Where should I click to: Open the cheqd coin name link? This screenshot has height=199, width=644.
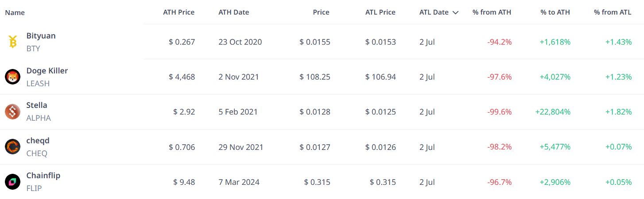(38, 141)
